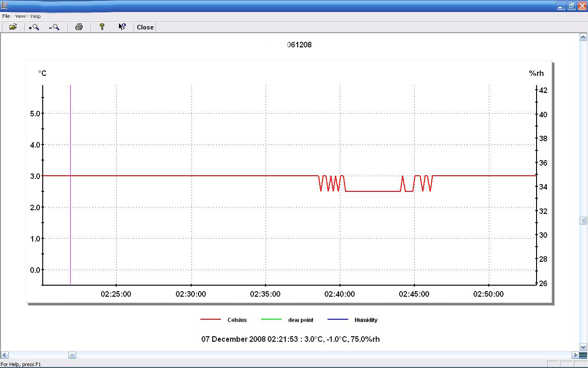Activate the context help pointer tool

122,27
